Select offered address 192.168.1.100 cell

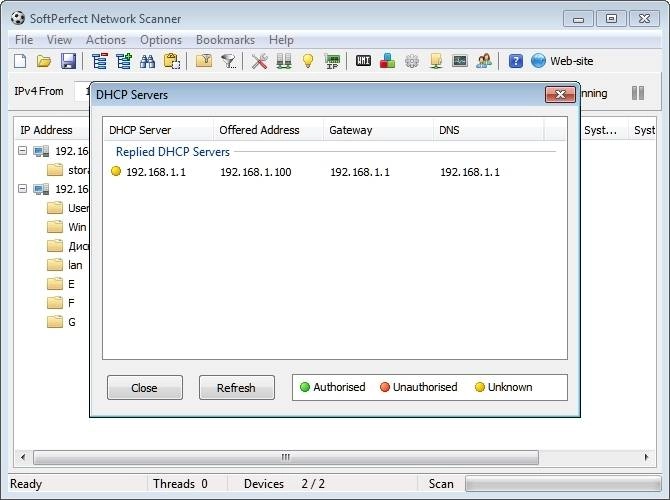coord(256,172)
